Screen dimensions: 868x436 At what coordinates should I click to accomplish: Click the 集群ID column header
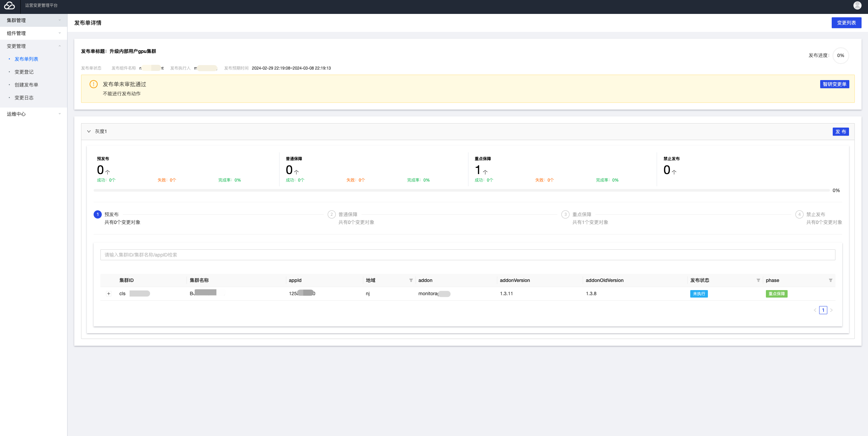point(127,280)
